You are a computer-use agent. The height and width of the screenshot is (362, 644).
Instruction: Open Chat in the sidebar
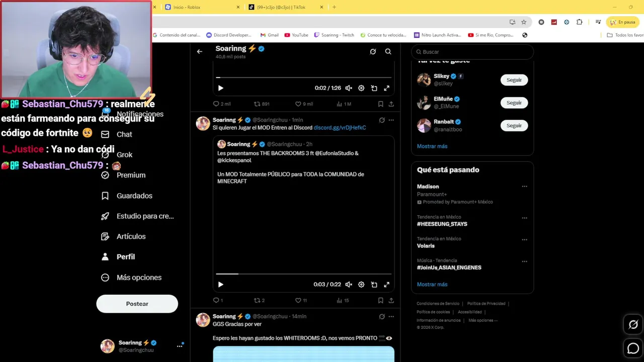click(x=117, y=134)
